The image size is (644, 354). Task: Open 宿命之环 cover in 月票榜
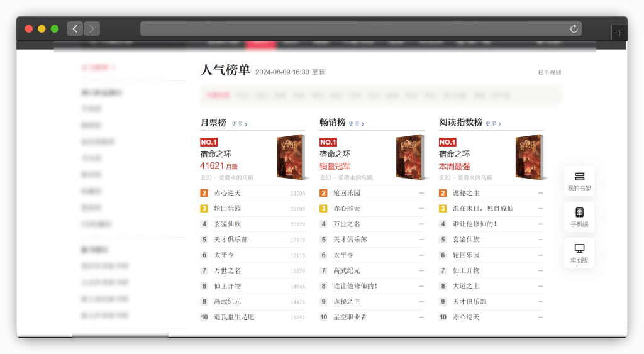coord(291,157)
